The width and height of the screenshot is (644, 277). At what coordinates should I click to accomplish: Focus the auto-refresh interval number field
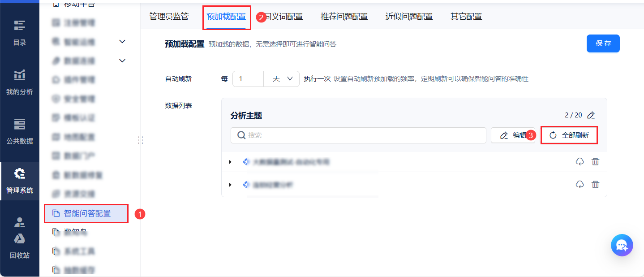pos(248,78)
